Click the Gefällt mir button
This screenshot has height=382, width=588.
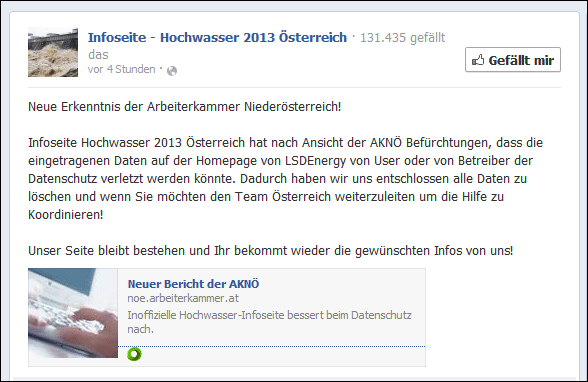[x=513, y=60]
